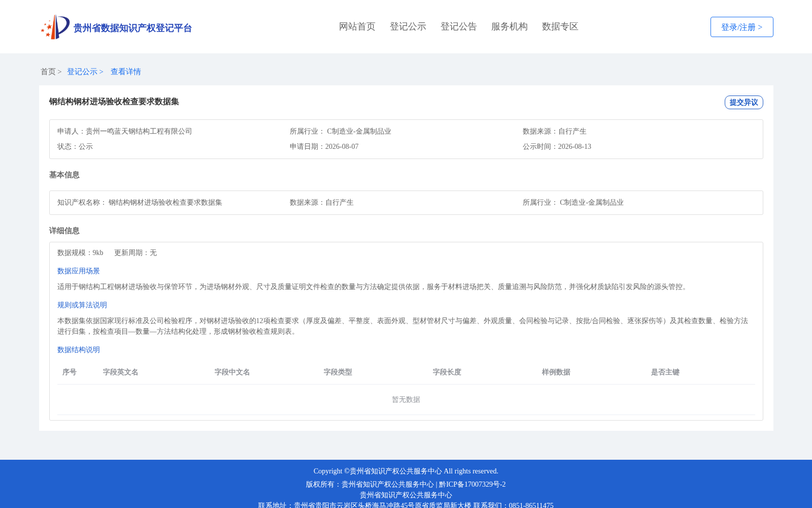Viewport: 812px width, 508px height.
Task: Click the 字段英文名 column header
Action: [121, 372]
